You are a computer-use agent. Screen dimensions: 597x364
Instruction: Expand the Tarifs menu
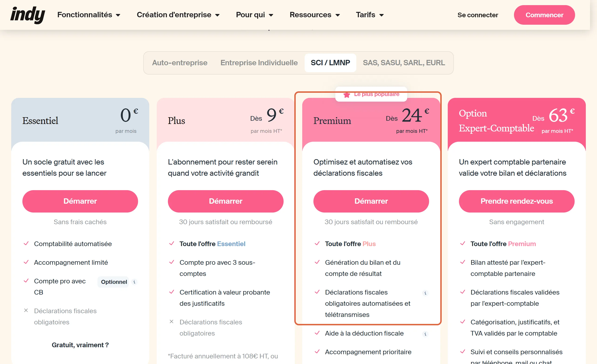(369, 15)
